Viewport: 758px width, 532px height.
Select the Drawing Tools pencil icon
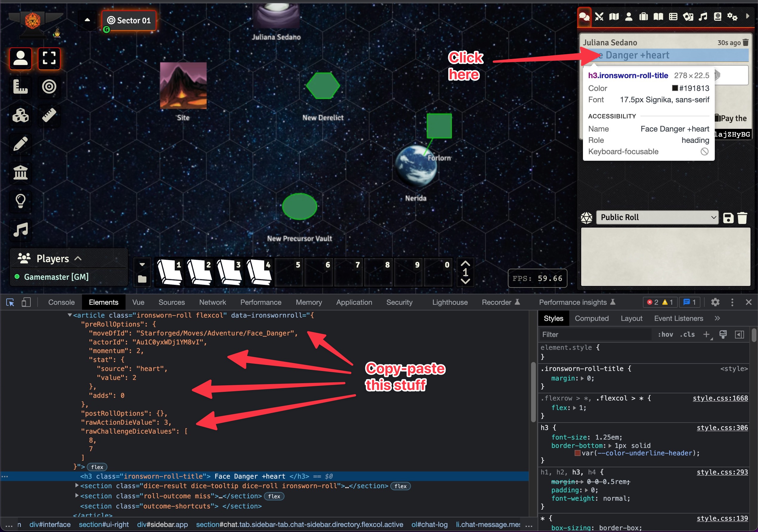click(x=21, y=144)
